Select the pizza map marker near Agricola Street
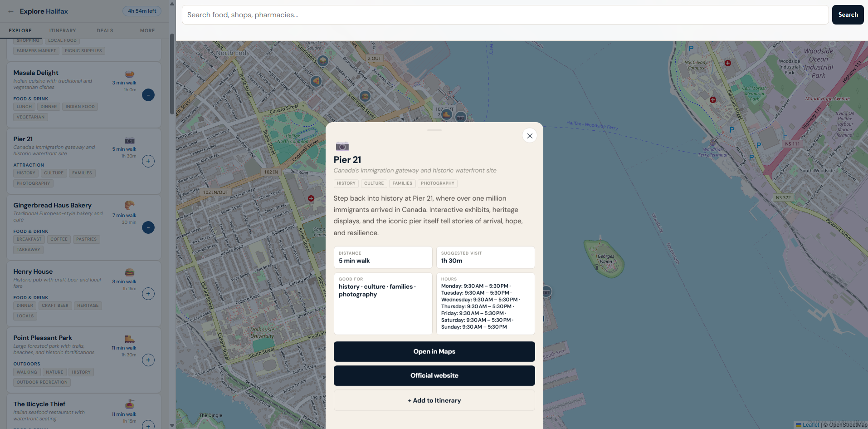 (316, 81)
